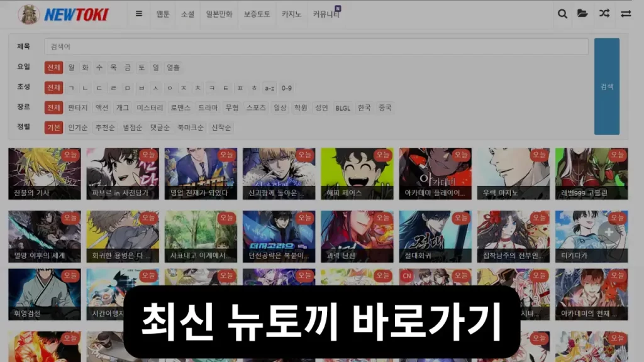
Task: Filter by 화 weekday
Action: (86, 67)
